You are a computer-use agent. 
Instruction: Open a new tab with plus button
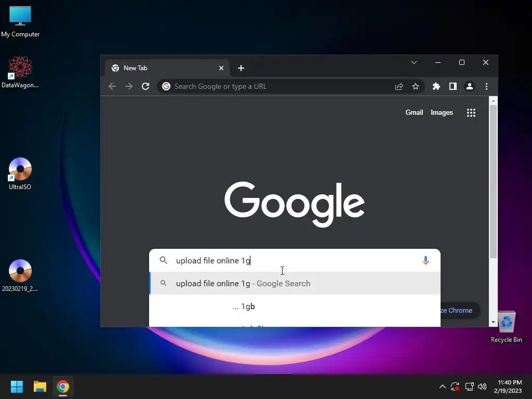click(241, 68)
